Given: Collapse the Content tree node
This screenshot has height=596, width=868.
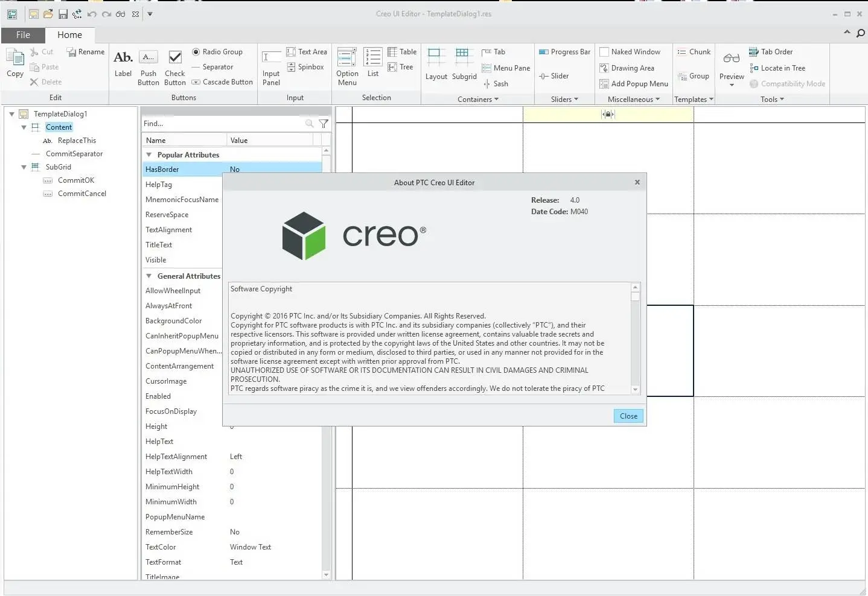Looking at the screenshot, I should tap(24, 127).
